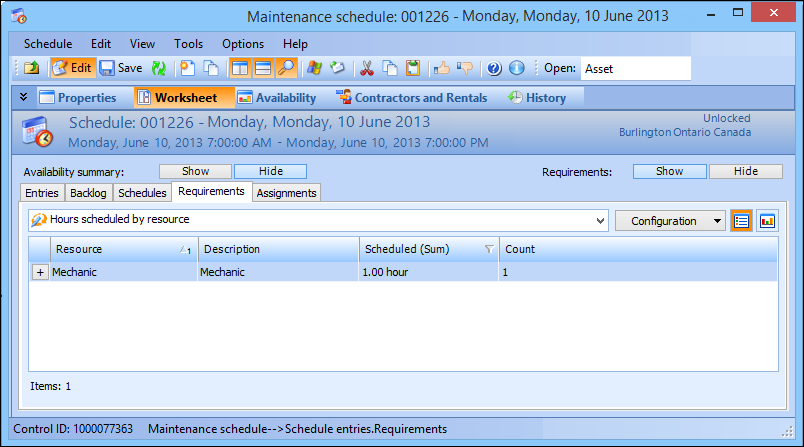This screenshot has width=804, height=447.
Task: Toggle the vertical split panel layout icon
Action: [239, 68]
